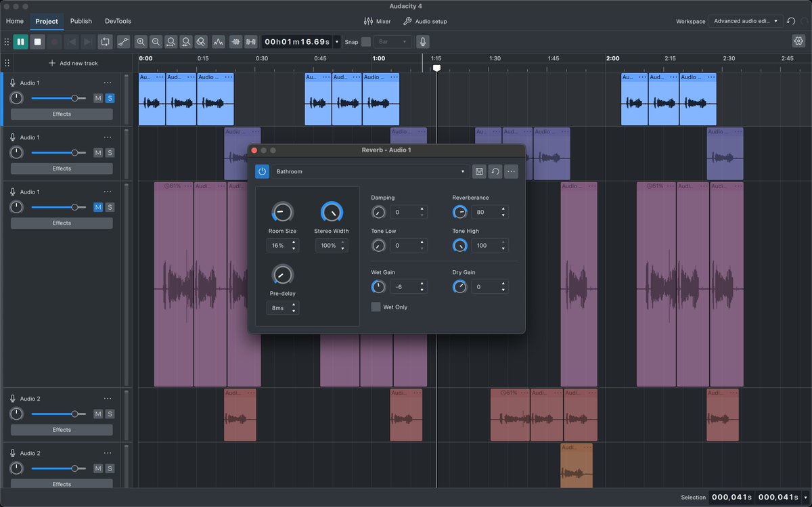
Task: Toggle loop playback in the transport toolbar
Action: [105, 42]
